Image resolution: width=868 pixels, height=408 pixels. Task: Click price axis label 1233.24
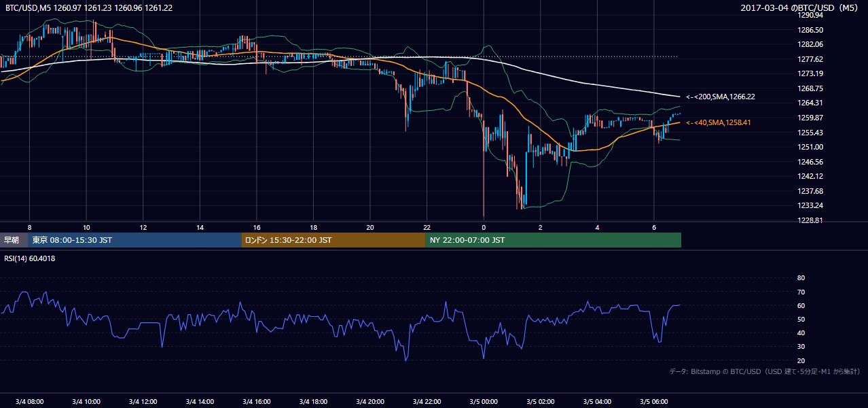[811, 206]
